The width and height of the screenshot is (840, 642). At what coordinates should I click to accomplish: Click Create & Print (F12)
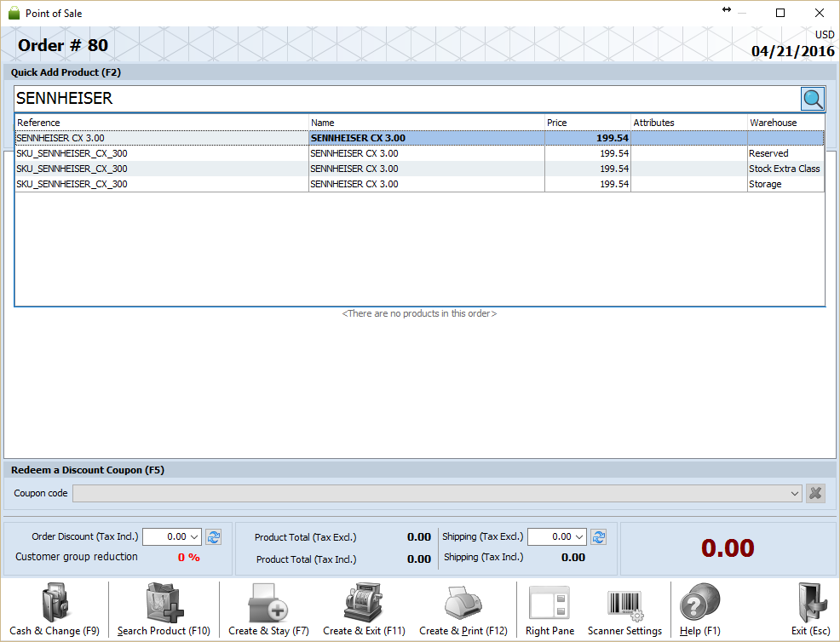(463, 610)
